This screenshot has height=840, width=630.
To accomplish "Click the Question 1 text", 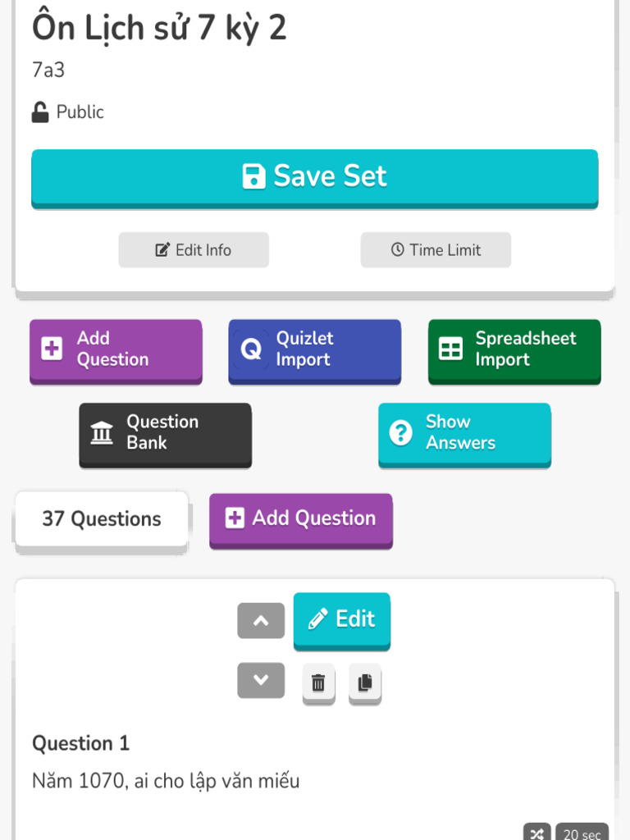I will tap(166, 781).
